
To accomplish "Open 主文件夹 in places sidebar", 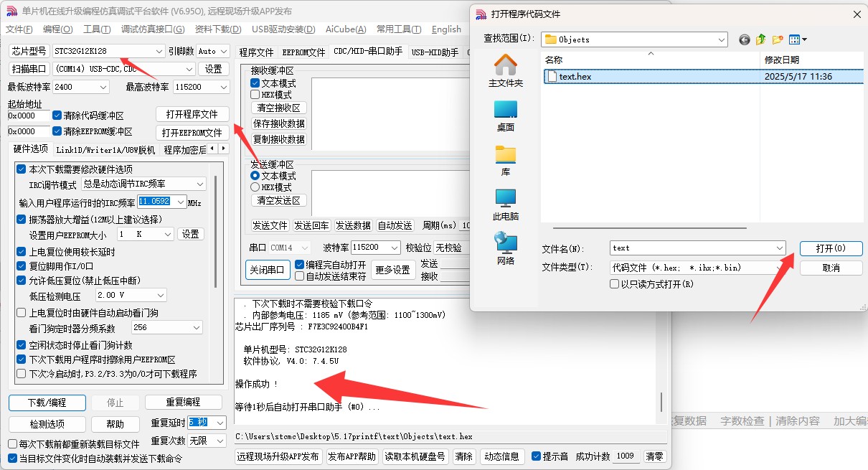I will (x=505, y=70).
